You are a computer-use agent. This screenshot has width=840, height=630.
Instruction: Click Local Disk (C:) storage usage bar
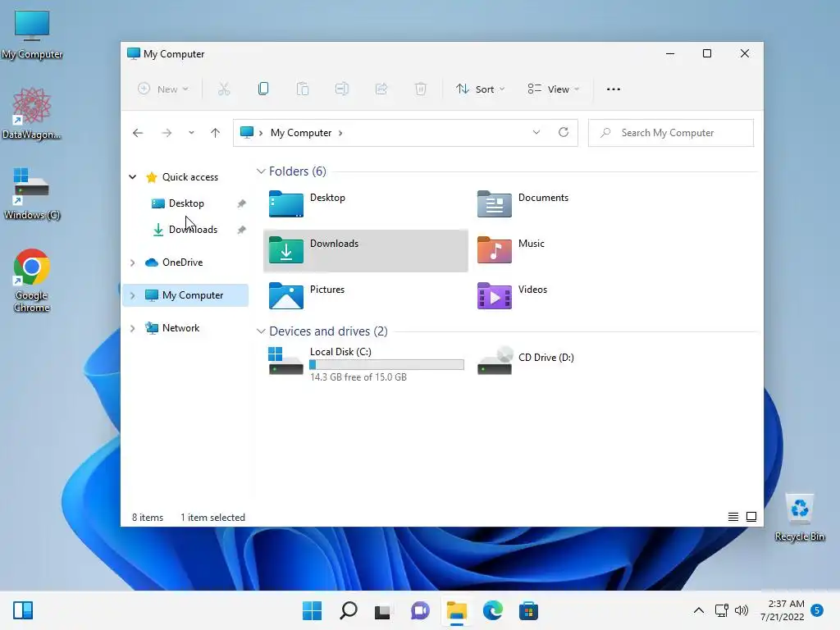coord(387,365)
